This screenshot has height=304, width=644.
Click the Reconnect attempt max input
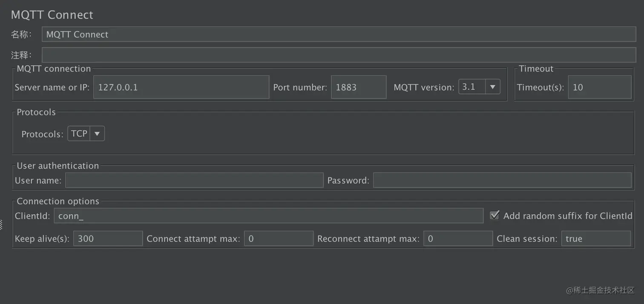pos(458,238)
